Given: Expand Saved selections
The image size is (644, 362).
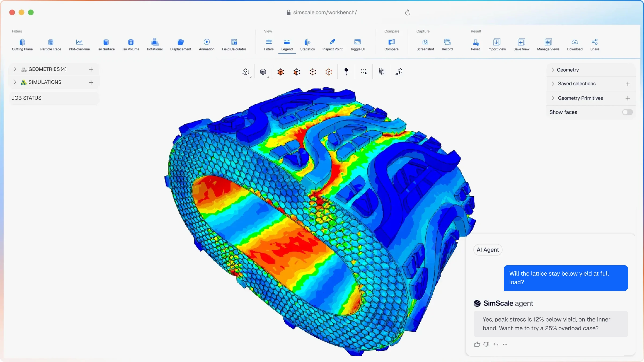Looking at the screenshot, I should (x=553, y=84).
